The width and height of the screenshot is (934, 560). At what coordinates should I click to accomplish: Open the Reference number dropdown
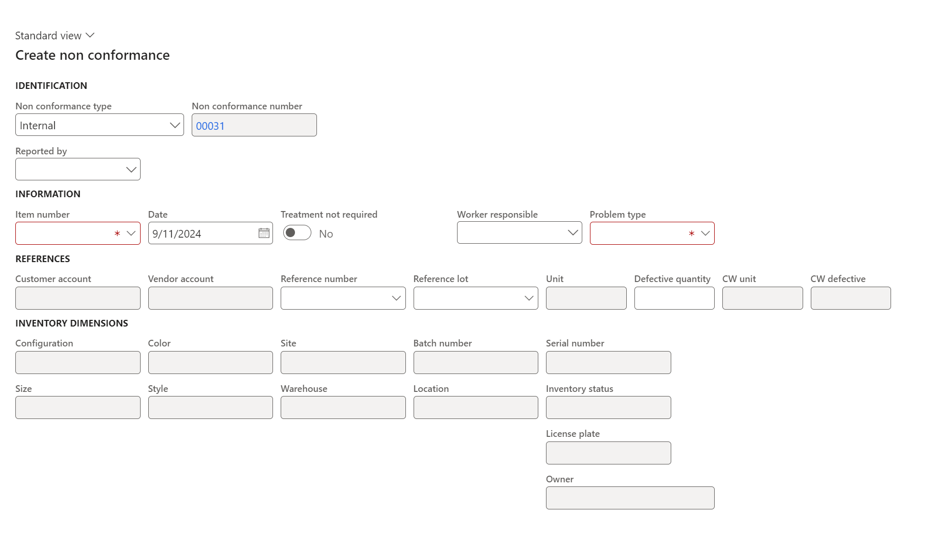pos(396,298)
